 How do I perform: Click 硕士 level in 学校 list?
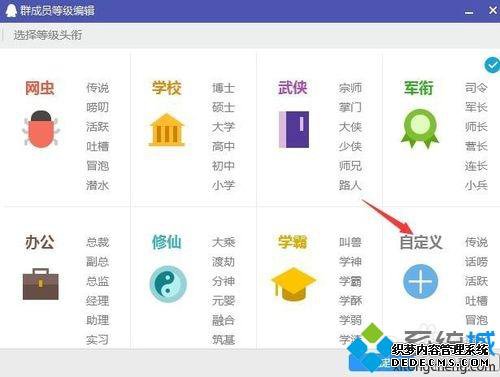[x=223, y=107]
